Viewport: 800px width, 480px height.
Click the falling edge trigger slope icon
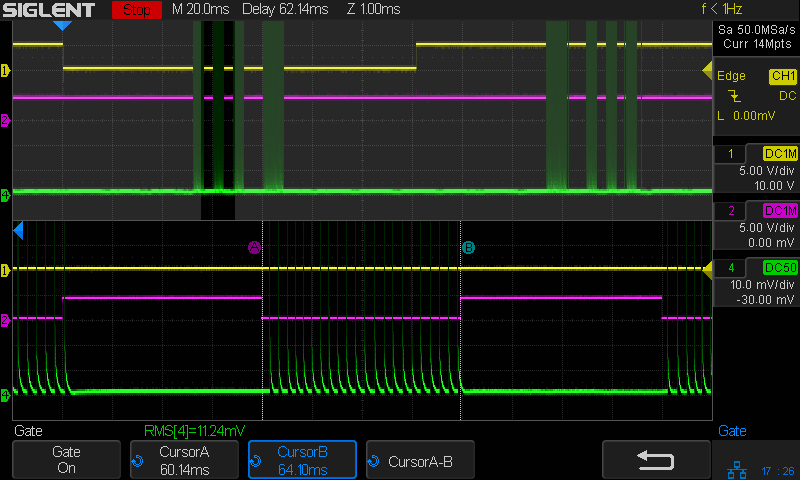735,96
